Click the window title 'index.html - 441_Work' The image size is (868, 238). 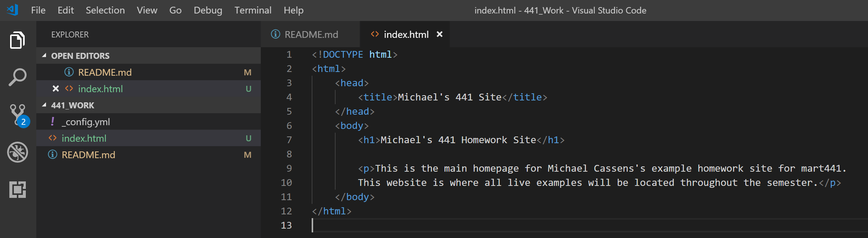[x=519, y=10]
